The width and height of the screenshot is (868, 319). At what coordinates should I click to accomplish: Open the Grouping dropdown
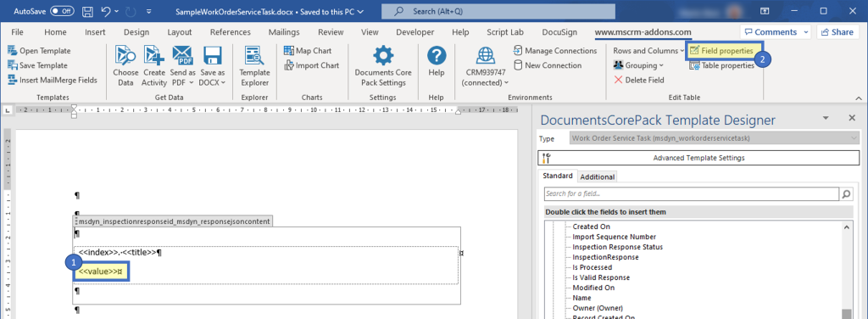tap(638, 65)
